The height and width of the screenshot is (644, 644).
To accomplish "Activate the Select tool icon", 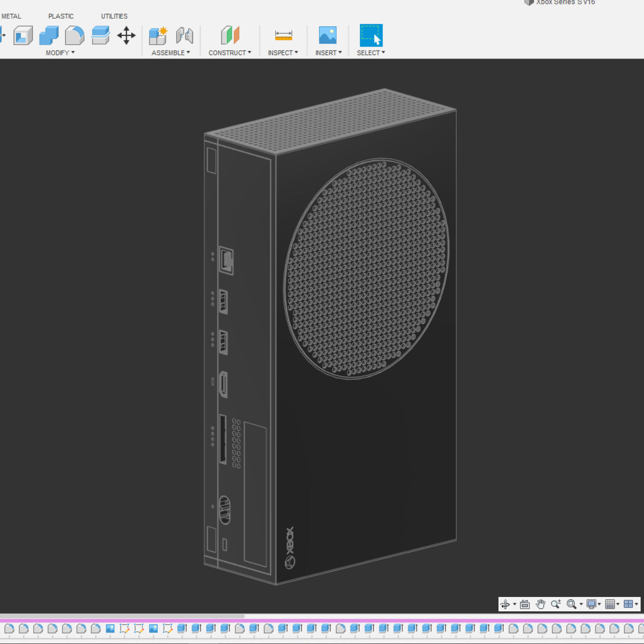I will point(370,35).
